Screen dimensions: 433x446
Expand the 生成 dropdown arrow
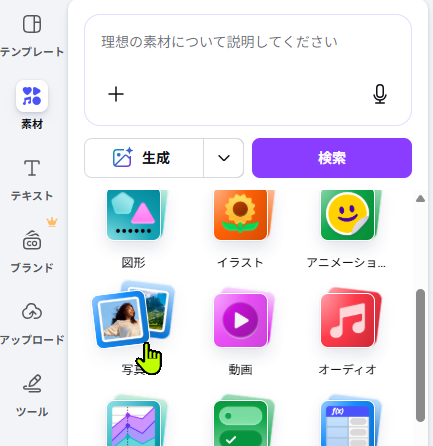click(x=224, y=158)
